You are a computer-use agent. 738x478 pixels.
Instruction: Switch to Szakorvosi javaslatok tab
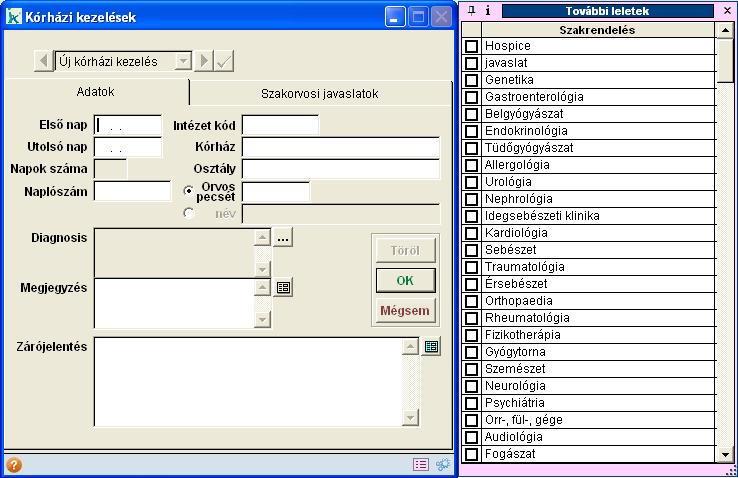(319, 93)
